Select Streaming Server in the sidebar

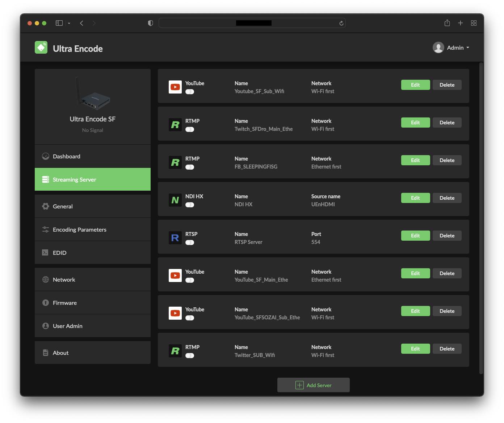(x=93, y=179)
